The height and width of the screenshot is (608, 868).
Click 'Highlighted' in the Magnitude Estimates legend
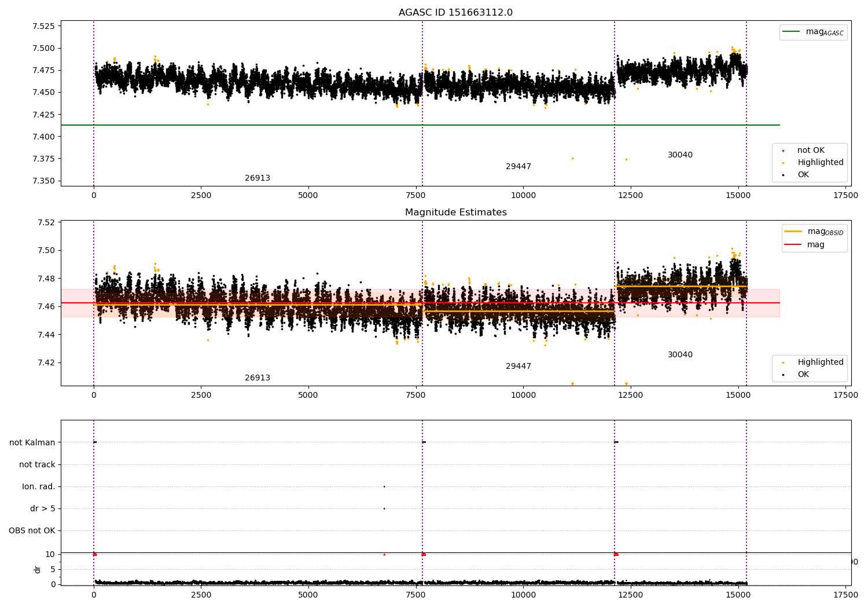(x=821, y=362)
